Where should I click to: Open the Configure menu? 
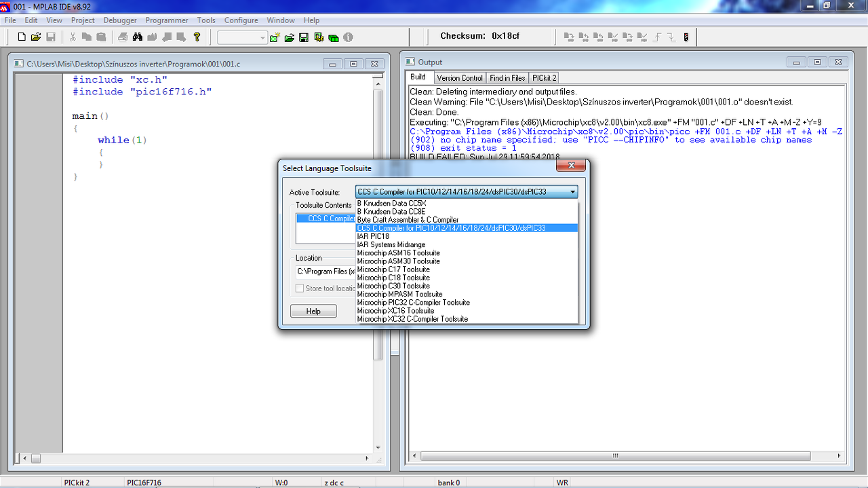point(241,20)
